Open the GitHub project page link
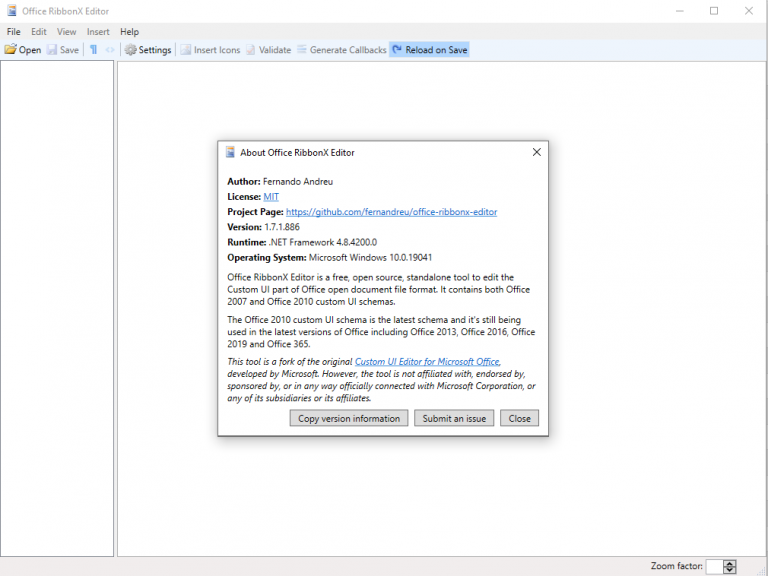The image size is (768, 576). click(391, 212)
